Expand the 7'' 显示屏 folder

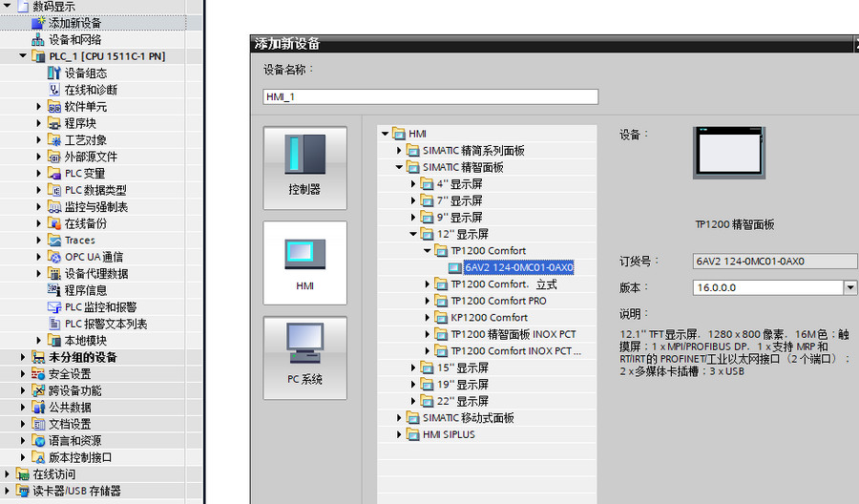[x=413, y=200]
